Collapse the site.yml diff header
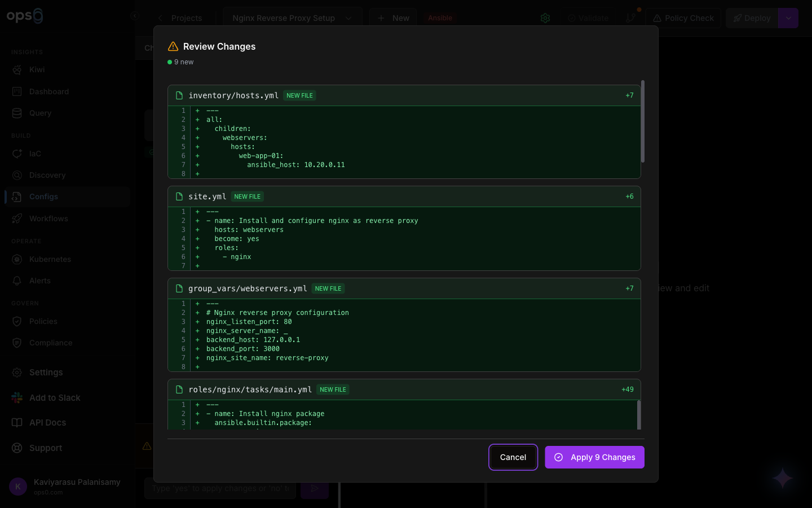 point(404,196)
